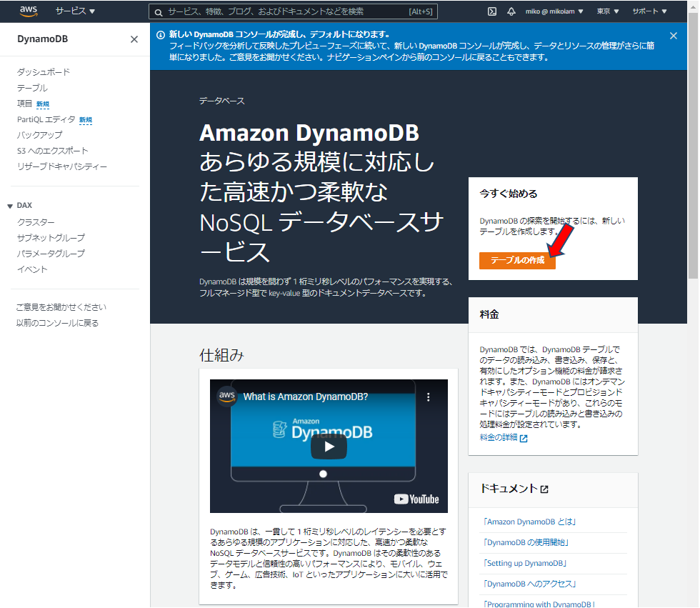Select S3 へのエクスポート in sidebar
Viewport: 700px width, 608px height.
pyautogui.click(x=53, y=151)
